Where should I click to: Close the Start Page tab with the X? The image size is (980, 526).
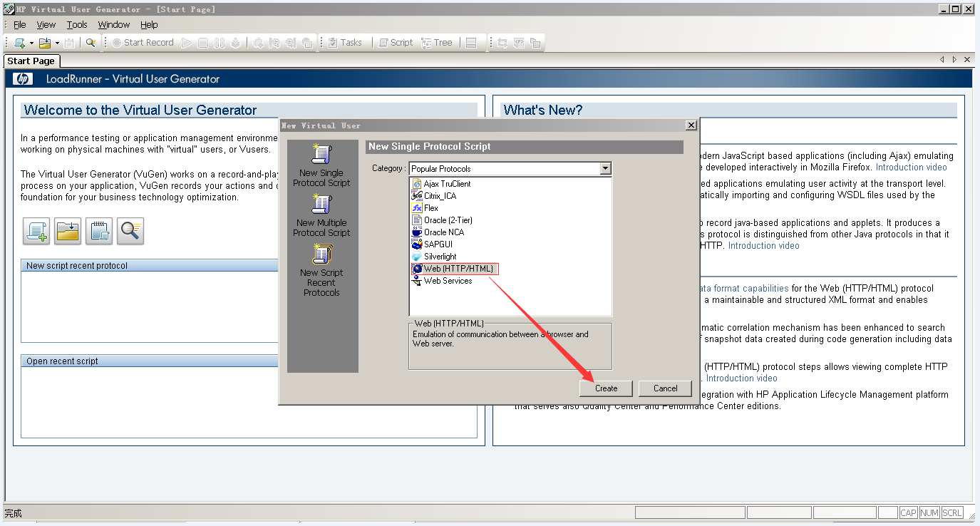click(967, 60)
